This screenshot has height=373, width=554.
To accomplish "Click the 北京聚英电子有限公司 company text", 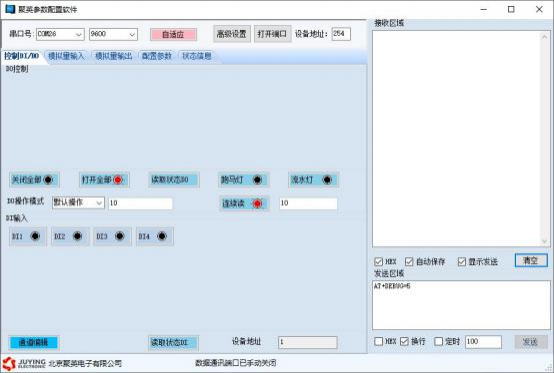I will point(85,363).
